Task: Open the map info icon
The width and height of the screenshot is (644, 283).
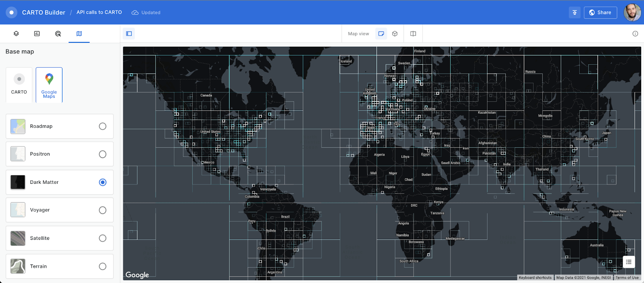Action: tap(635, 34)
